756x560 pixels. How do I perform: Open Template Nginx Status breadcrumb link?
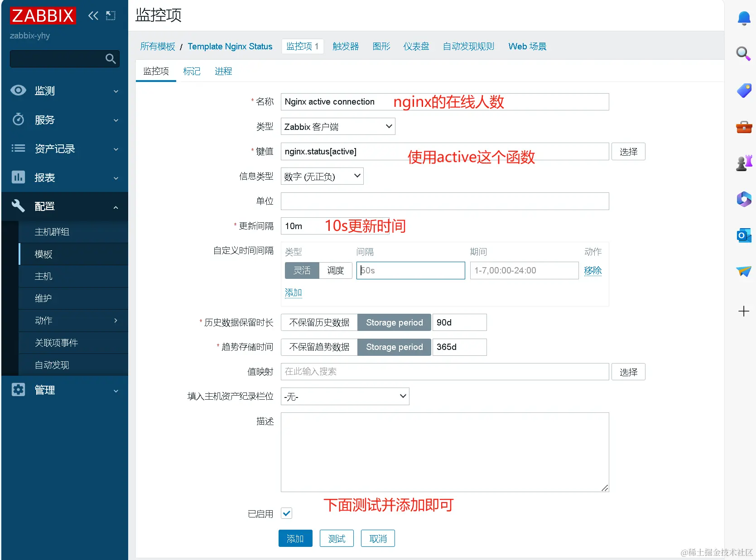(230, 46)
